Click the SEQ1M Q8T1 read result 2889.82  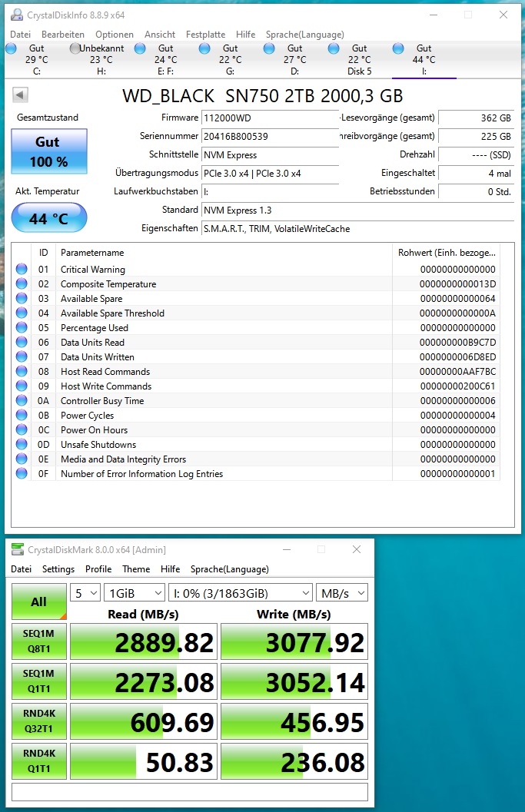[x=144, y=641]
